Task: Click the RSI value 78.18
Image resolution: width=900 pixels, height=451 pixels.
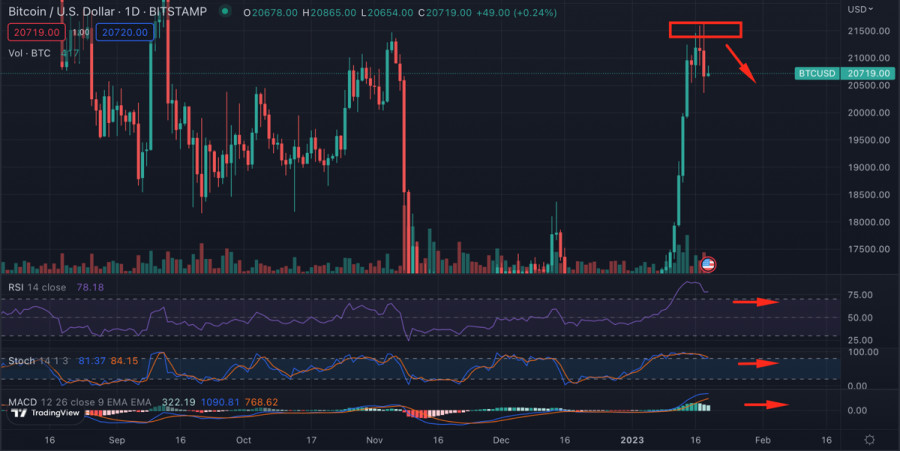Action: (x=90, y=287)
